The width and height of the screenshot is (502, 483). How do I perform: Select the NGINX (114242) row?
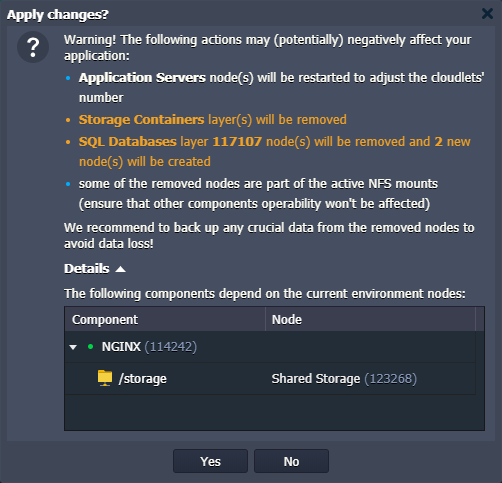[x=270, y=347]
